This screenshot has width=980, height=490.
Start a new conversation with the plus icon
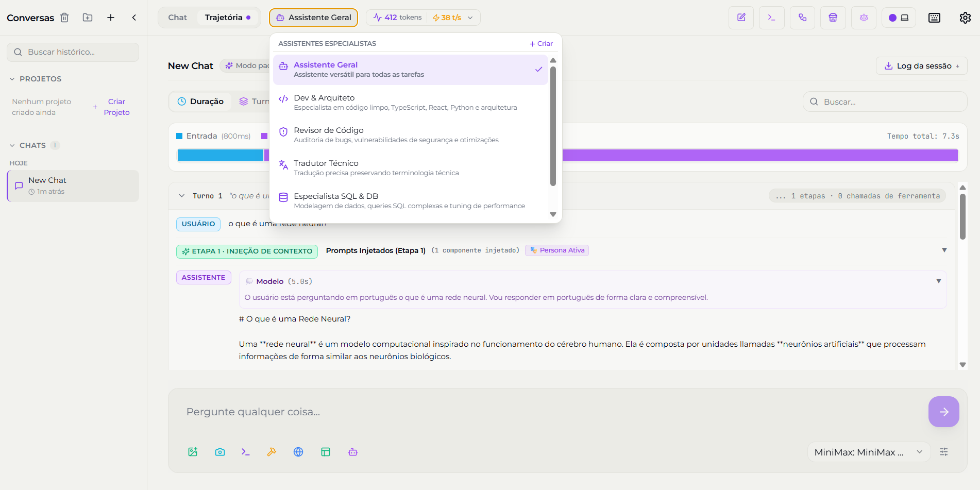click(111, 18)
